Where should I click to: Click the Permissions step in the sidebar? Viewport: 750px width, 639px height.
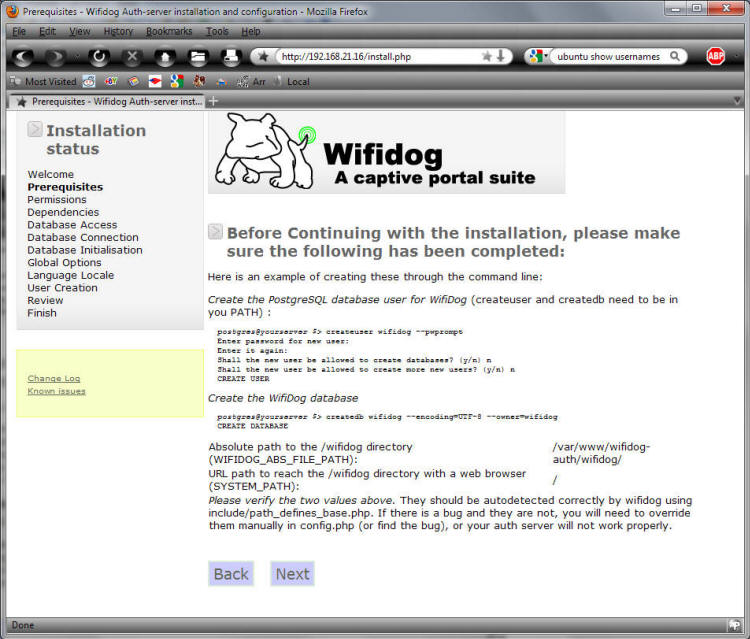coord(57,199)
